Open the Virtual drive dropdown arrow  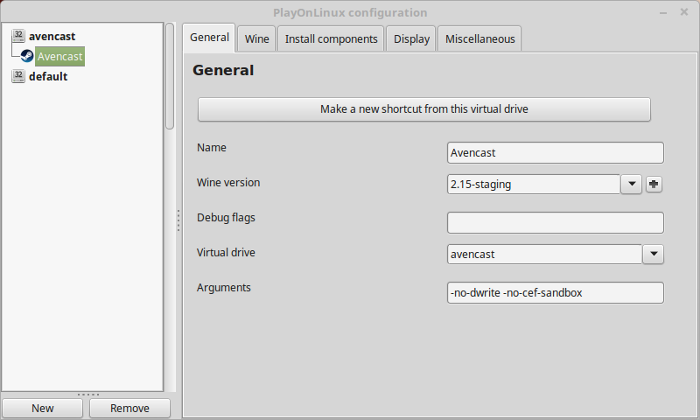[653, 254]
